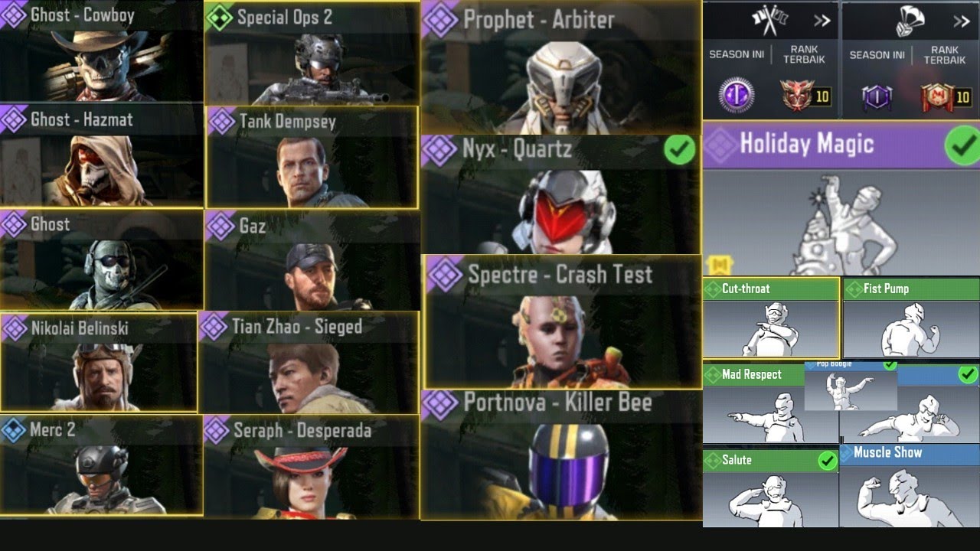The width and height of the screenshot is (980, 551).
Task: Expand the multiplayer rank panel arrows
Action: pos(822,21)
